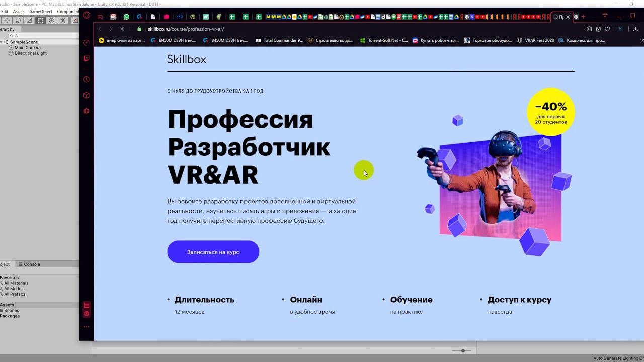644x362 pixels.
Task: Open History clock icon in sidebar
Action: (x=86, y=79)
